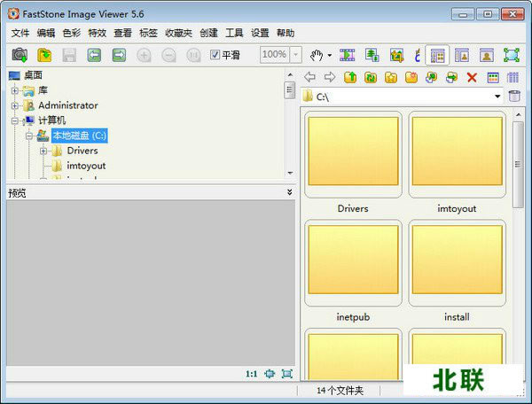Click the 1:1 preview zoom button
532x404 pixels.
coord(252,374)
